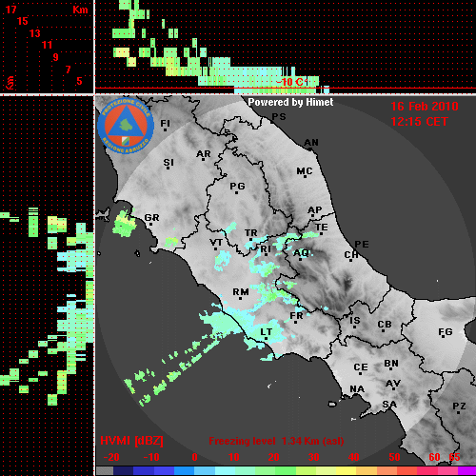Click the "Freezing level 1.34 Km (asl)" text

pyautogui.click(x=276, y=441)
